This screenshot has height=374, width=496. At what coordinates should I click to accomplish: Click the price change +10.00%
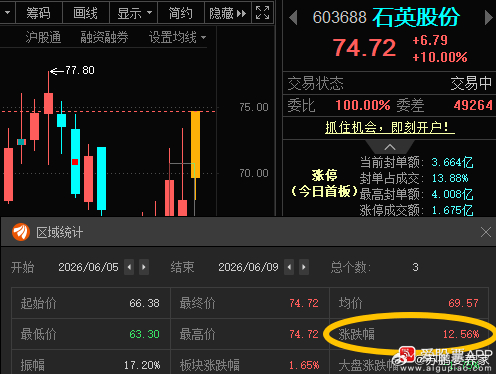tap(440, 57)
